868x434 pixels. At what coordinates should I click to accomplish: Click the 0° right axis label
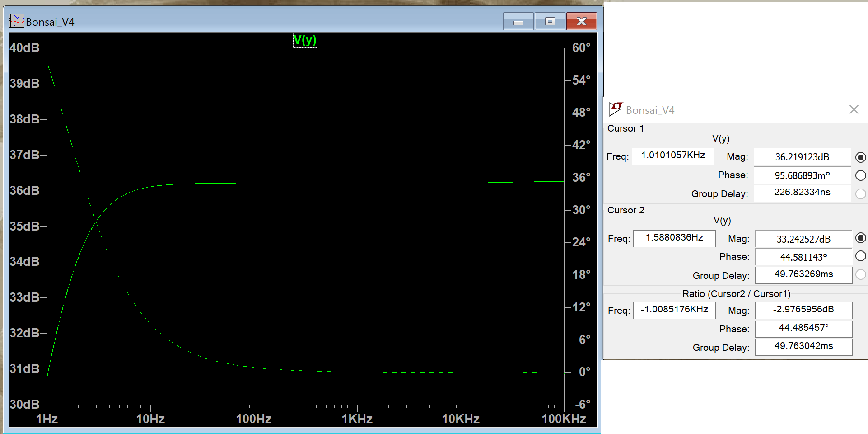585,372
